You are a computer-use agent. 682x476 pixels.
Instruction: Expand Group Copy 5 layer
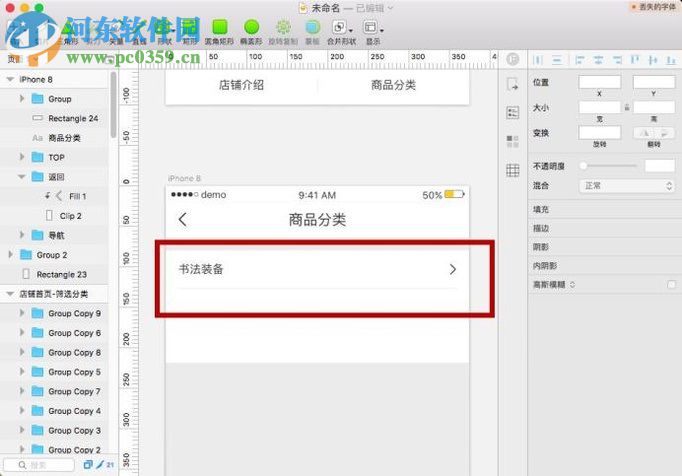pos(22,372)
